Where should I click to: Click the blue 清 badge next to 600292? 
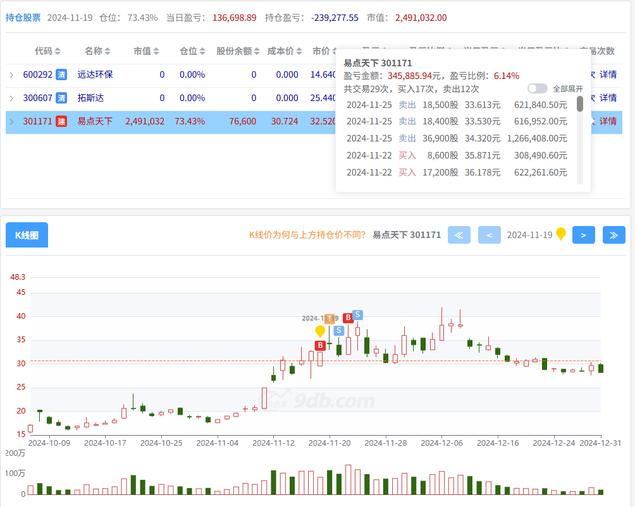coord(61,74)
